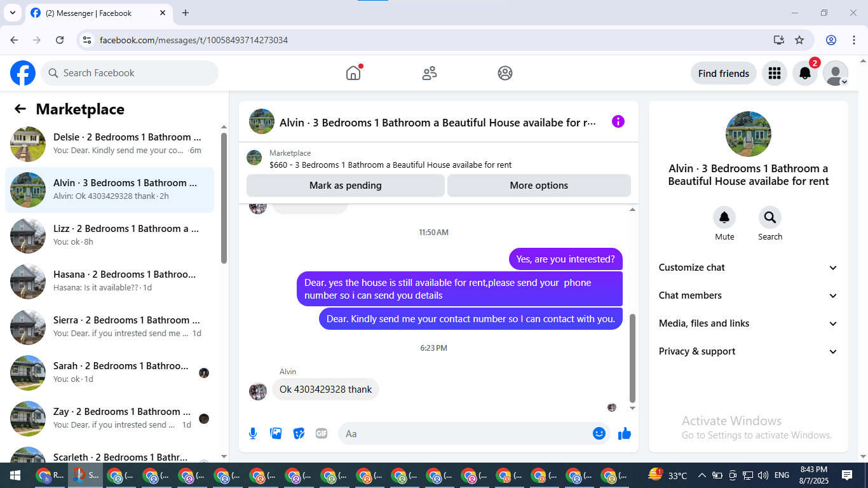This screenshot has width=868, height=488.
Task: Open the Facebook apps menu grid icon
Action: tap(774, 73)
